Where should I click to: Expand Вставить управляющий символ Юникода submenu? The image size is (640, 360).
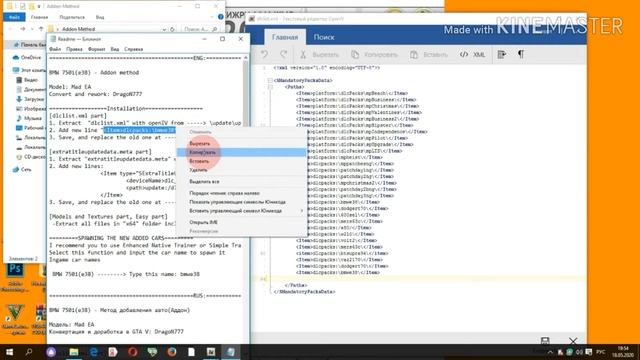[x=241, y=211]
